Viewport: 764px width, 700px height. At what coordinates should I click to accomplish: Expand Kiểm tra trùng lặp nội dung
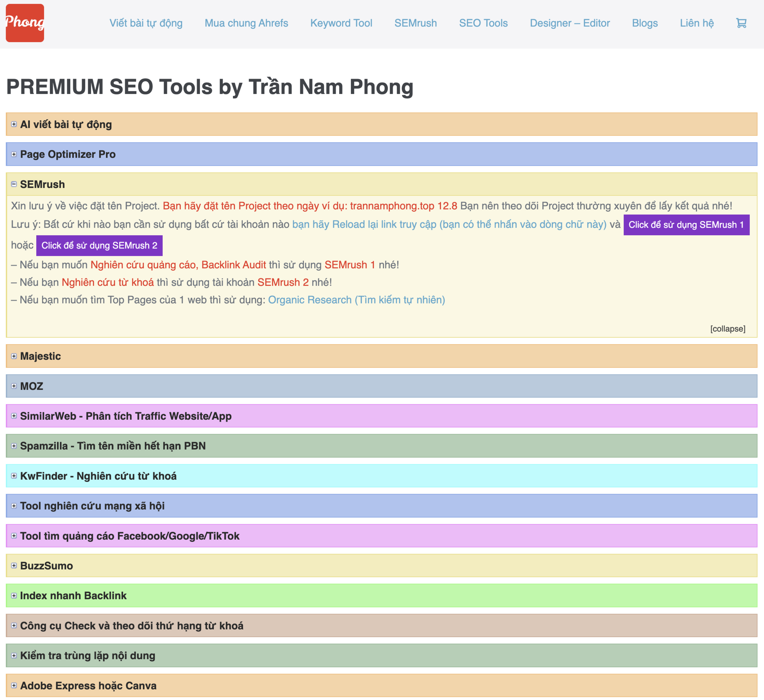pyautogui.click(x=382, y=656)
